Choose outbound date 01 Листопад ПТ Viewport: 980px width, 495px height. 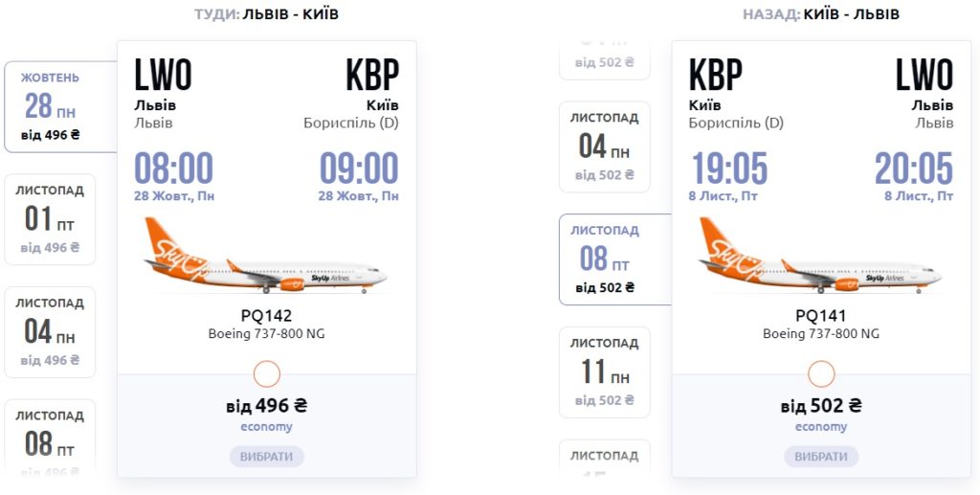[x=51, y=219]
